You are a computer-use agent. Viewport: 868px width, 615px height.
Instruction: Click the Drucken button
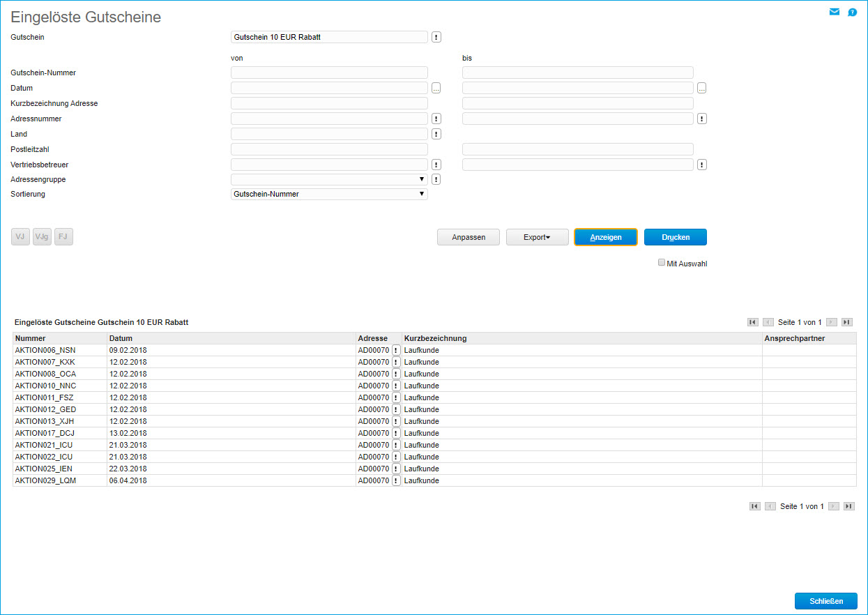coord(675,237)
